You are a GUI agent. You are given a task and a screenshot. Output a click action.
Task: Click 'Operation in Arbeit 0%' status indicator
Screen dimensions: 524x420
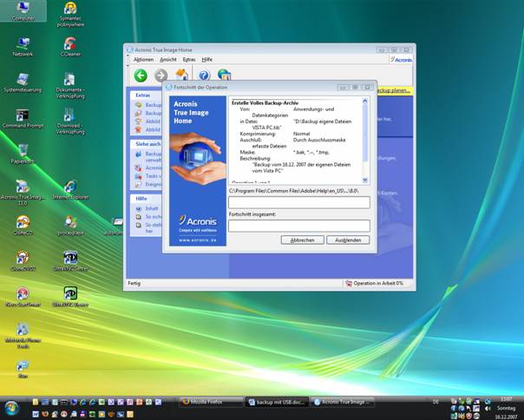point(374,283)
